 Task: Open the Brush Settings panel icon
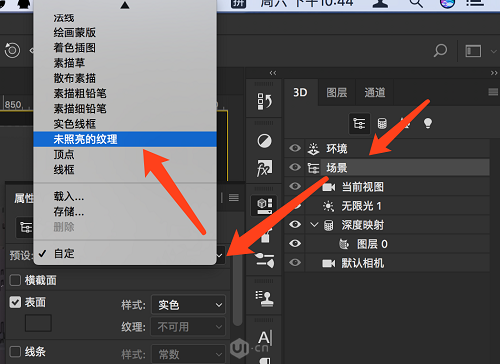tap(265, 260)
